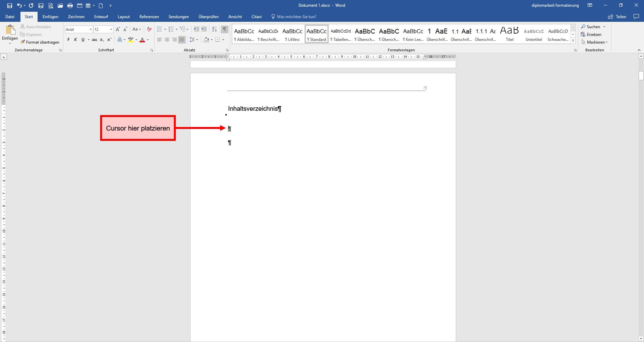Save the document via the floppy icon
The width and height of the screenshot is (644, 342).
point(10,5)
